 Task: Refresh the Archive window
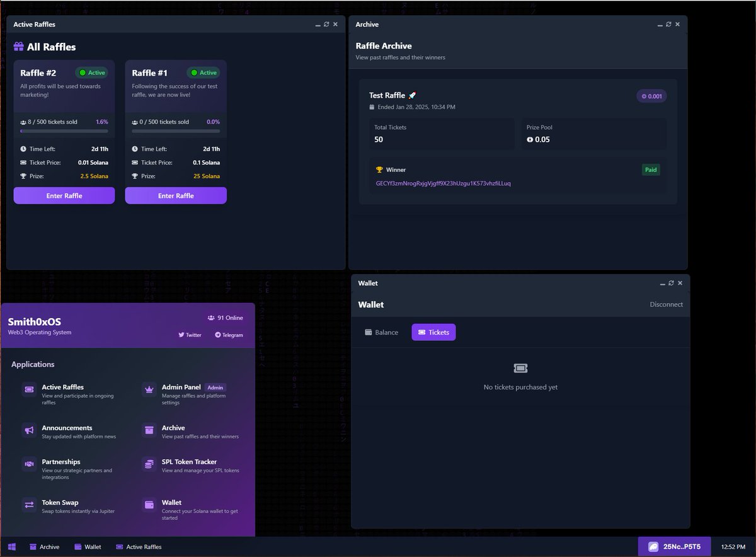668,24
